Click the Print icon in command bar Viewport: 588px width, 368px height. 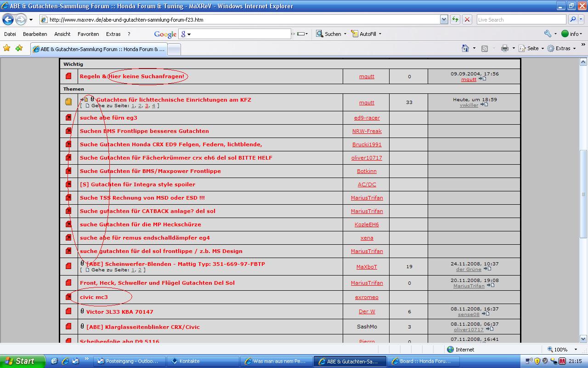505,48
